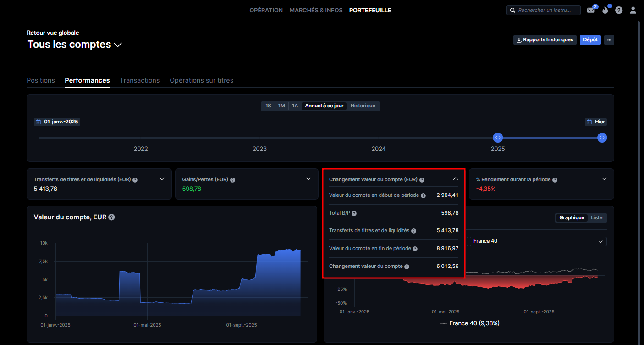
Task: Click the flame trending notifications icon
Action: [x=605, y=10]
